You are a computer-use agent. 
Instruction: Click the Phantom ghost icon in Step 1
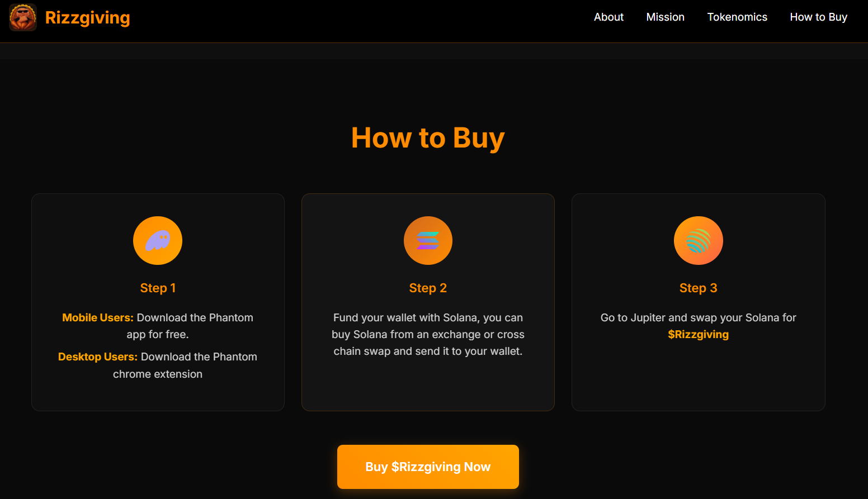tap(158, 241)
